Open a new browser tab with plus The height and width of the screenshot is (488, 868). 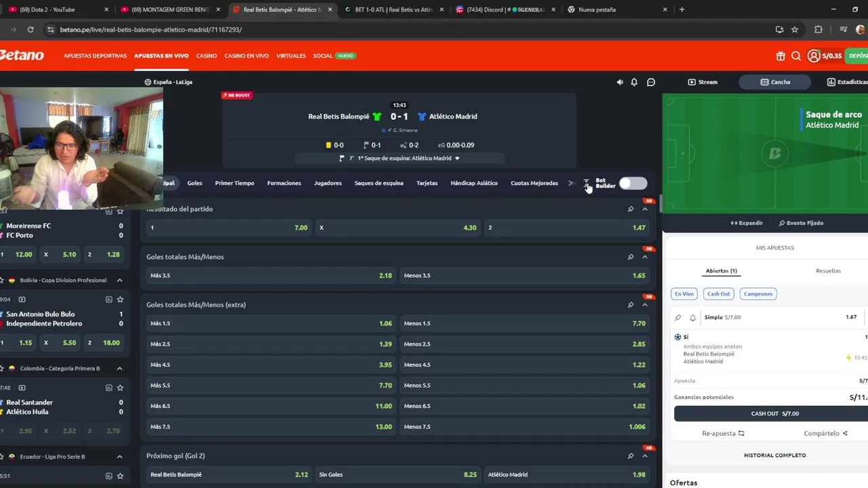(682, 9)
